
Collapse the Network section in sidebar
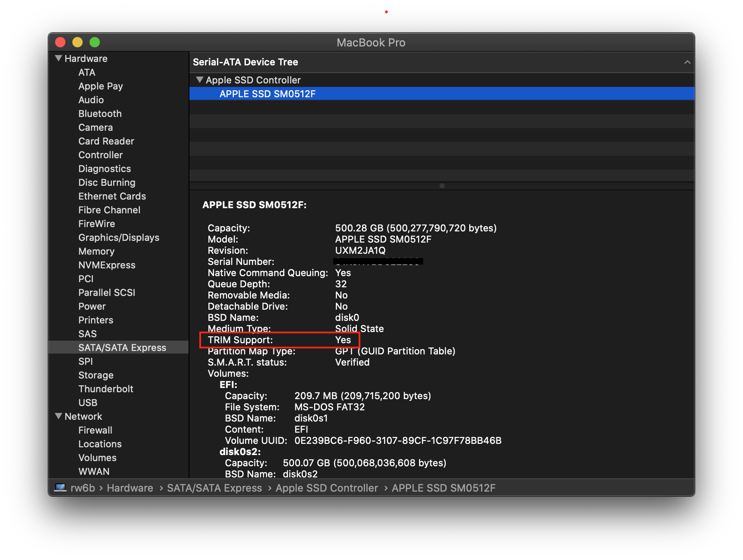(59, 416)
